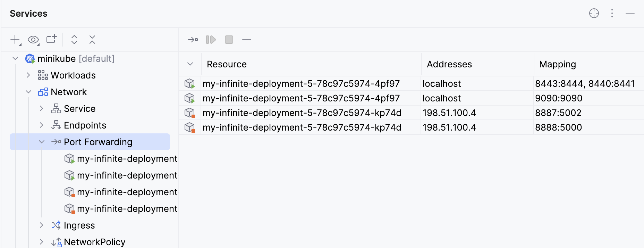Expand the Workloads tree node

pos(28,75)
